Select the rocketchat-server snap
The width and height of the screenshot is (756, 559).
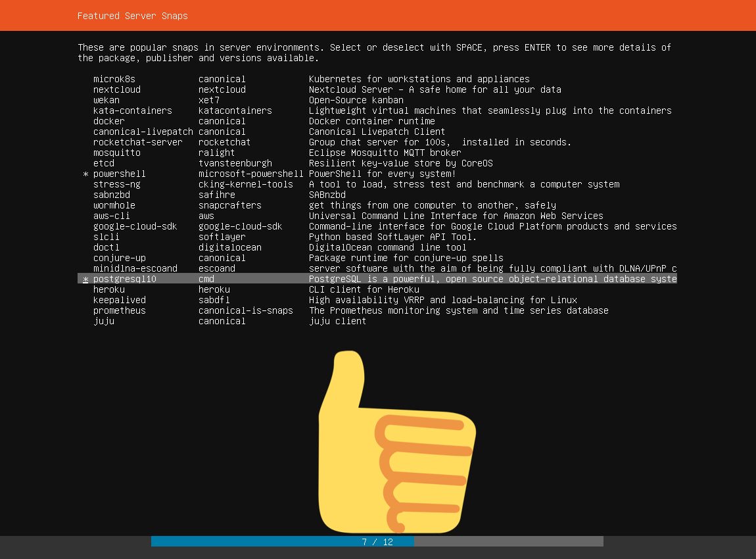point(377,142)
